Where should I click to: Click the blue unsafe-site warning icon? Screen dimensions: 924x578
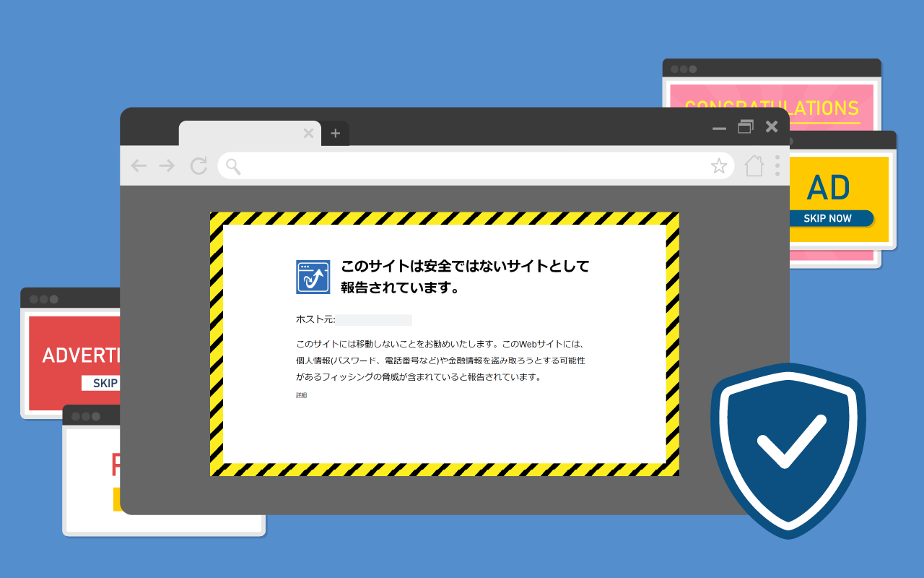313,277
